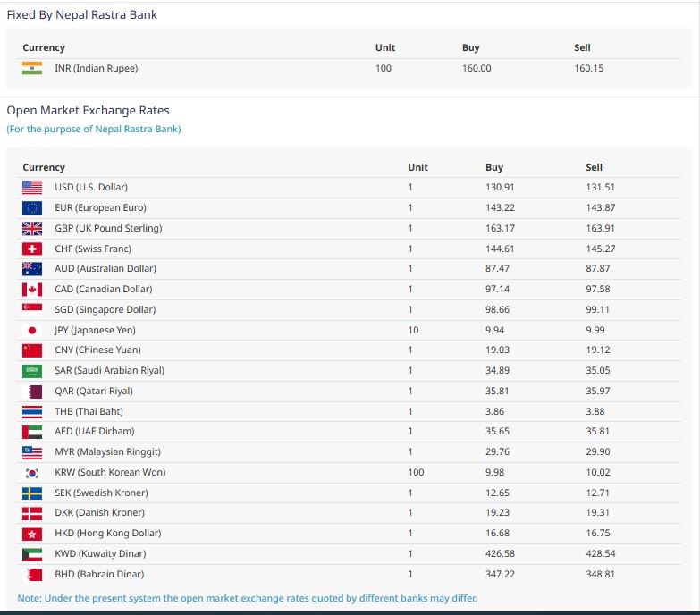The image size is (700, 615).
Task: Click the Buy column header in open market table
Action: click(494, 167)
